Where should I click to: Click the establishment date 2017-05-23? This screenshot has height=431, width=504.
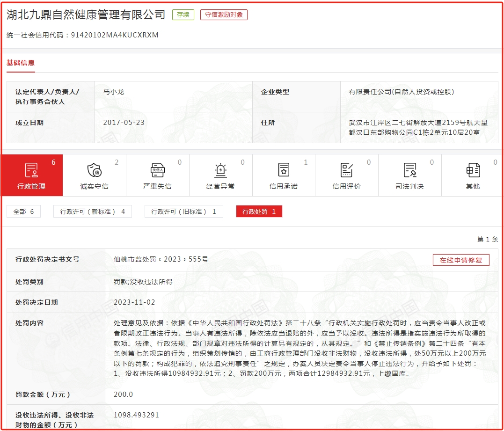124,123
